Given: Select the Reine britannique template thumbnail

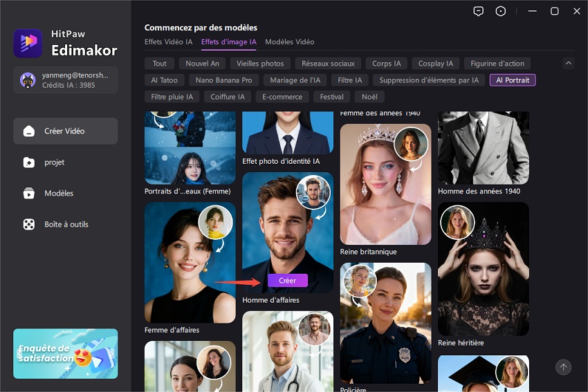Looking at the screenshot, I should click(385, 183).
